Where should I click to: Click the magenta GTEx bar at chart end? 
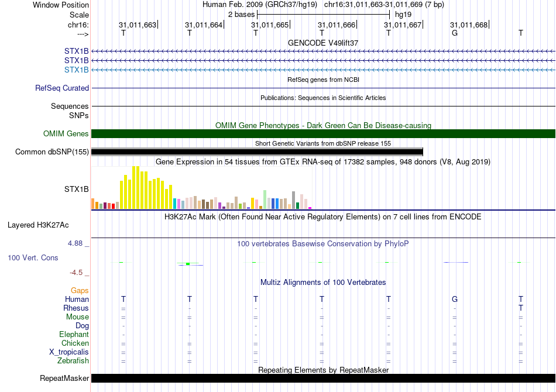coord(310,208)
